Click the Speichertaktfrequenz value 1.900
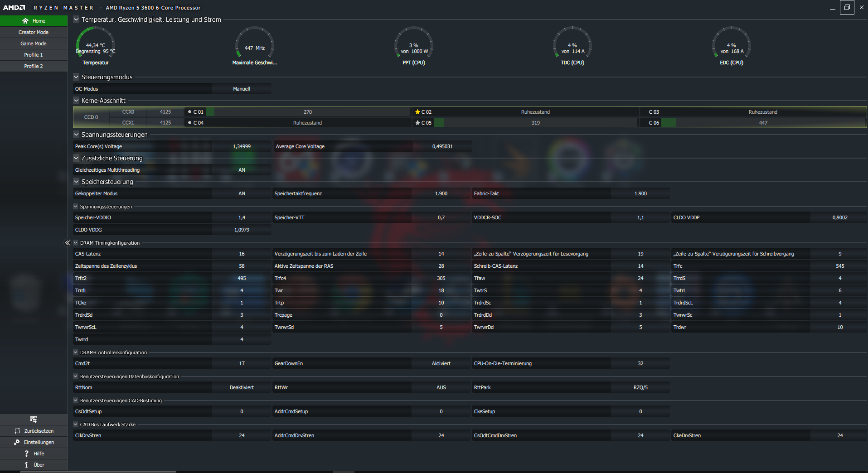Screen dimensions: 868x473 (441, 193)
